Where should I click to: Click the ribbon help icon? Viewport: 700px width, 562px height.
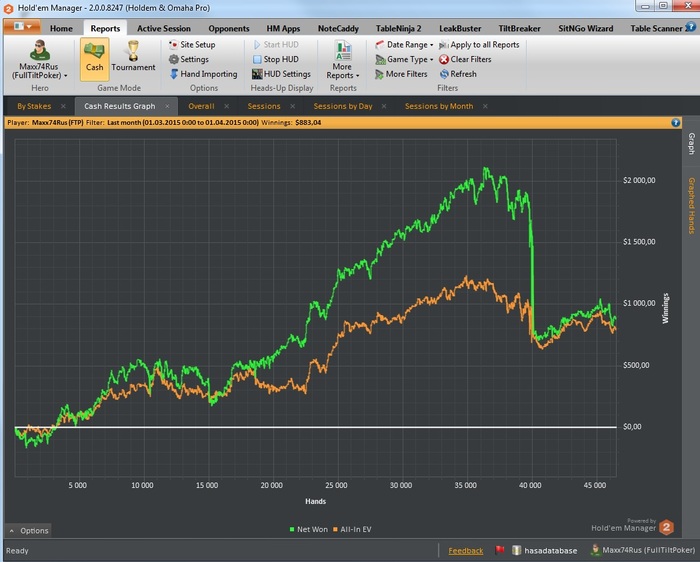tap(690, 27)
